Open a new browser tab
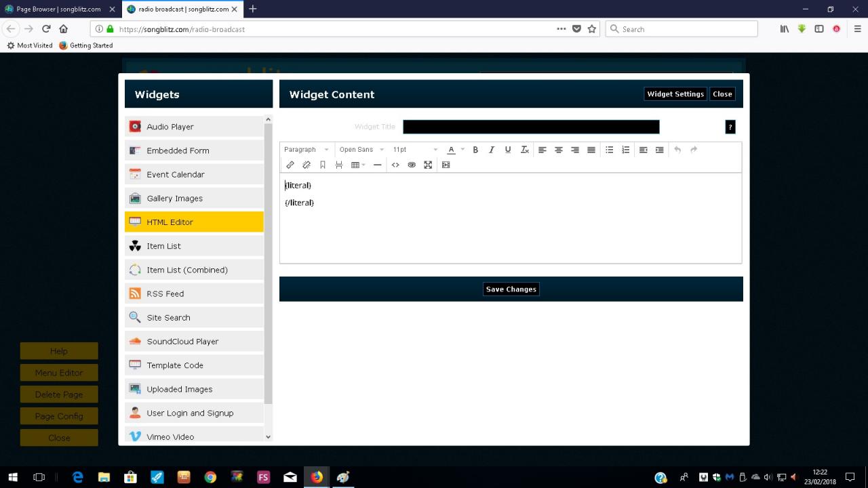868x488 pixels. coord(253,9)
